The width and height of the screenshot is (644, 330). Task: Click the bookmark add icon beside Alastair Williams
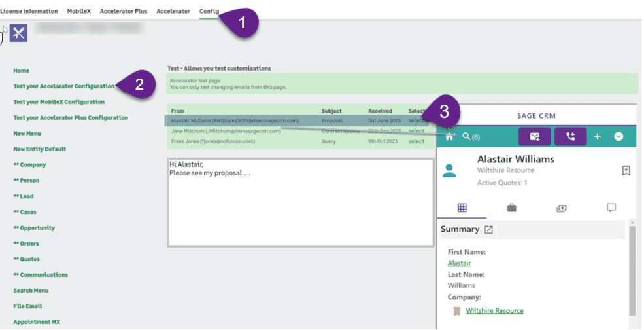626,170
